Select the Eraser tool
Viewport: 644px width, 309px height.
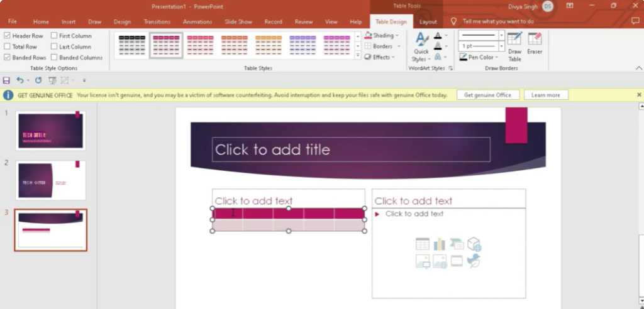(535, 43)
